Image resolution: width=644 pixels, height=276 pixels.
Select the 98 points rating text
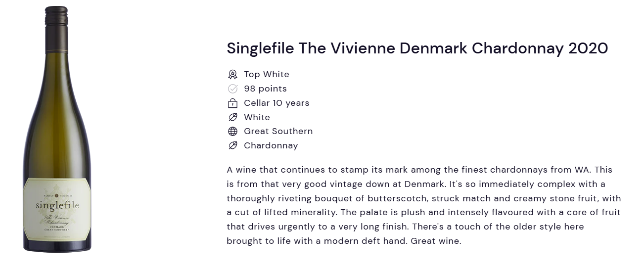[265, 89]
